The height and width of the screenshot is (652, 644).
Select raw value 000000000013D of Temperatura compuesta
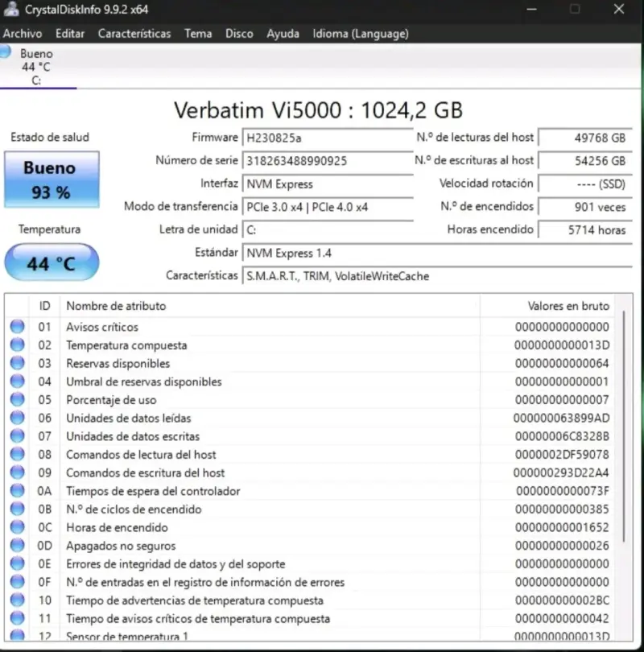pyautogui.click(x=562, y=345)
